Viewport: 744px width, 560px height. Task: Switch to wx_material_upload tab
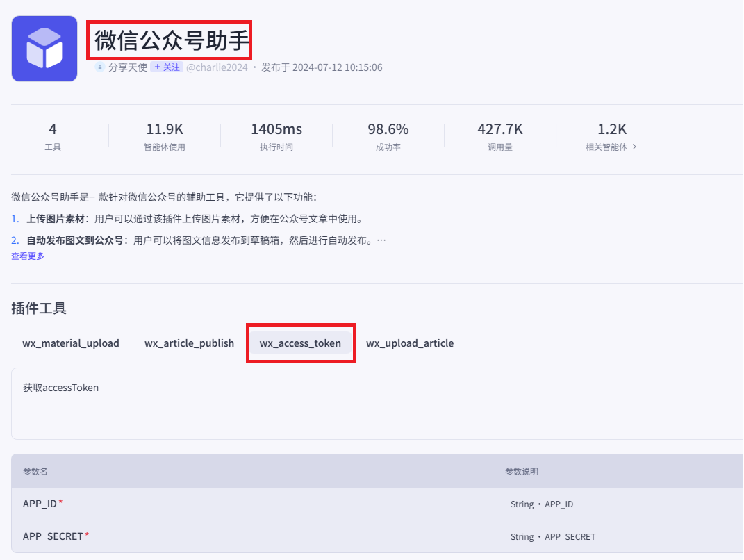pos(71,343)
